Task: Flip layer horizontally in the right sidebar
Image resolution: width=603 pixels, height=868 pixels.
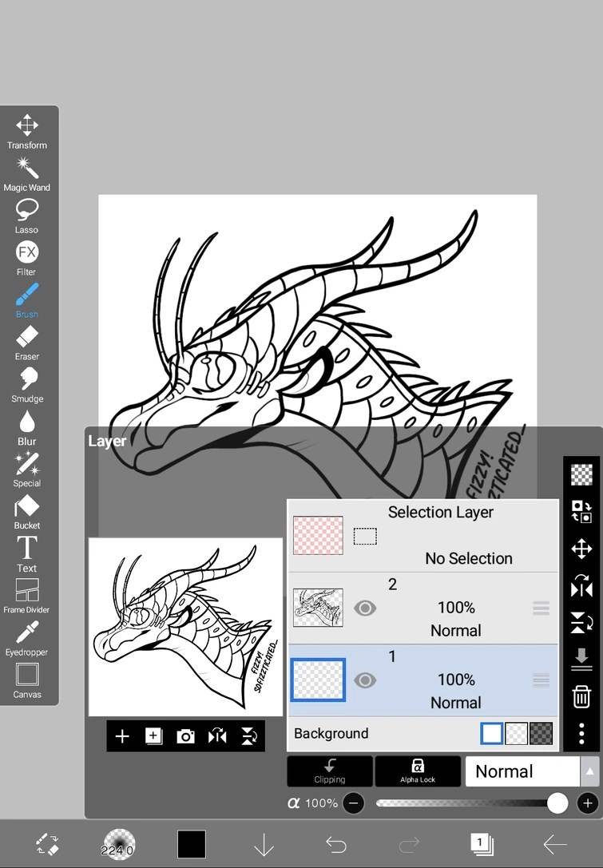Action: 581,585
